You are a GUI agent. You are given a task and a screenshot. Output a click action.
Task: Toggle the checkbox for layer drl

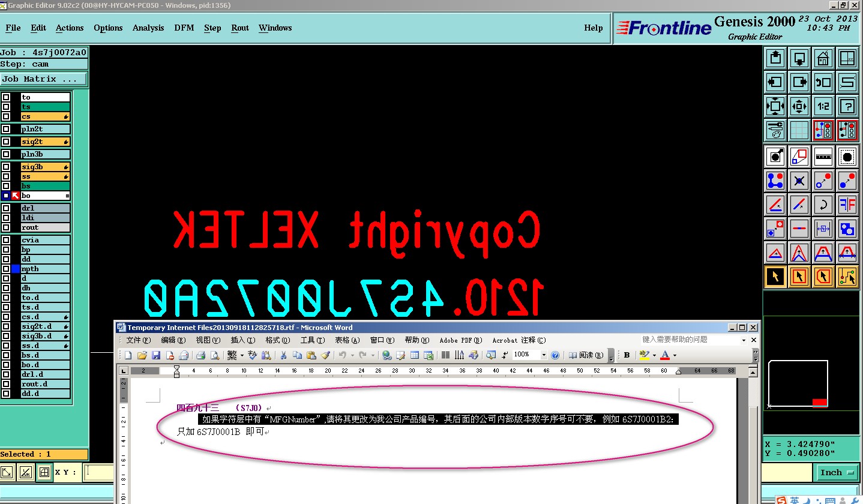(x=6, y=208)
